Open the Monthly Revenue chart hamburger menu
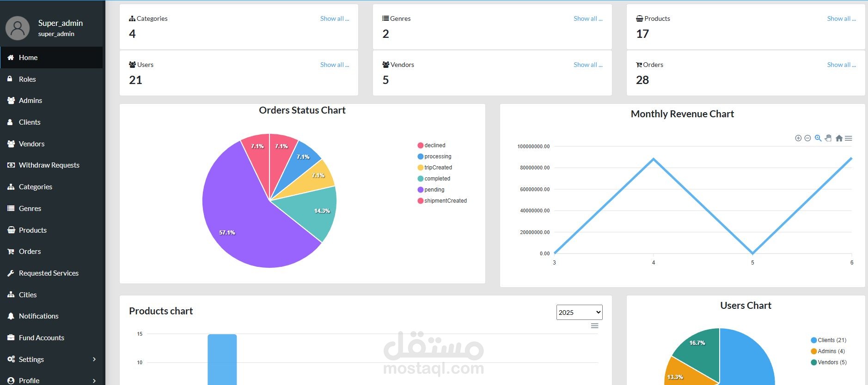The image size is (868, 385). pos(849,138)
